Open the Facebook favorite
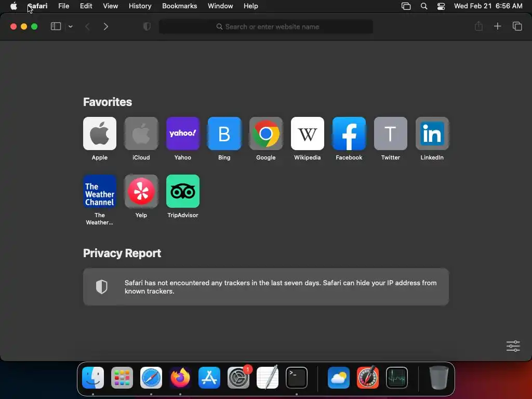 (349, 134)
